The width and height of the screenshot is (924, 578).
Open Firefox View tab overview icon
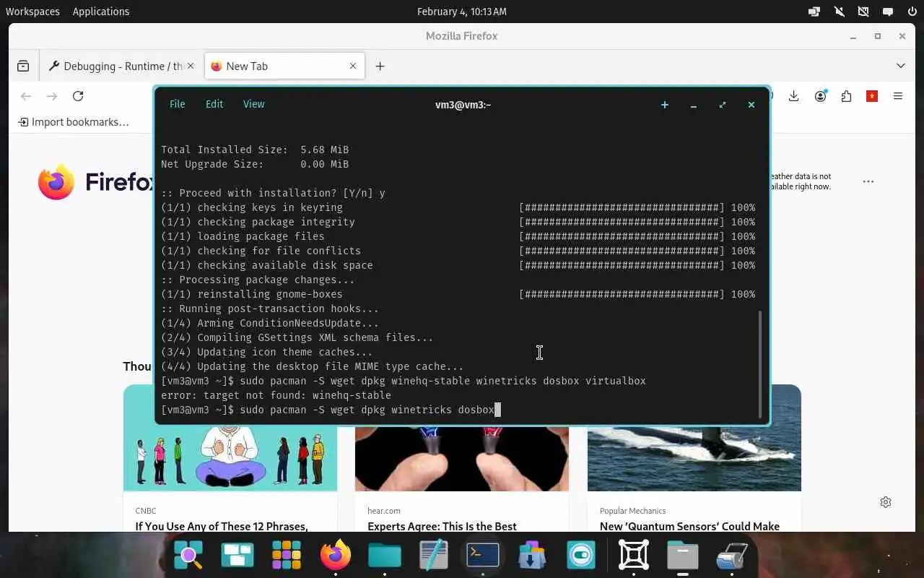[23, 66]
